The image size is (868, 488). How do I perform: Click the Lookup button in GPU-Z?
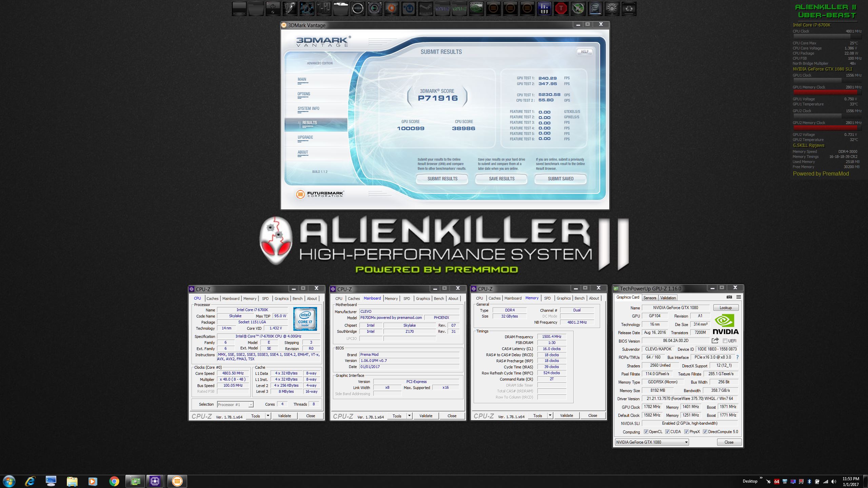click(x=726, y=308)
